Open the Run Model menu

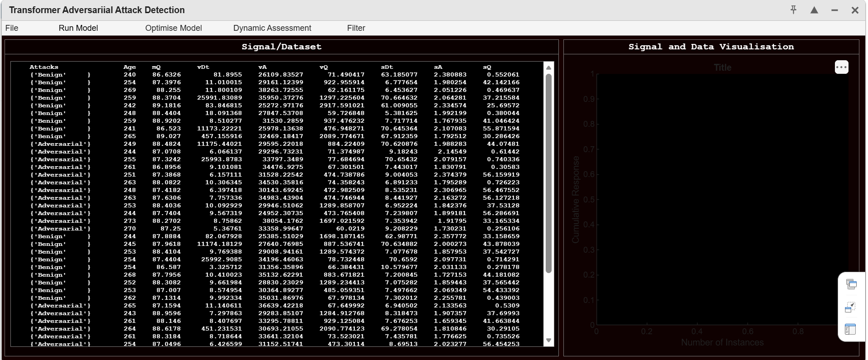[x=78, y=28]
